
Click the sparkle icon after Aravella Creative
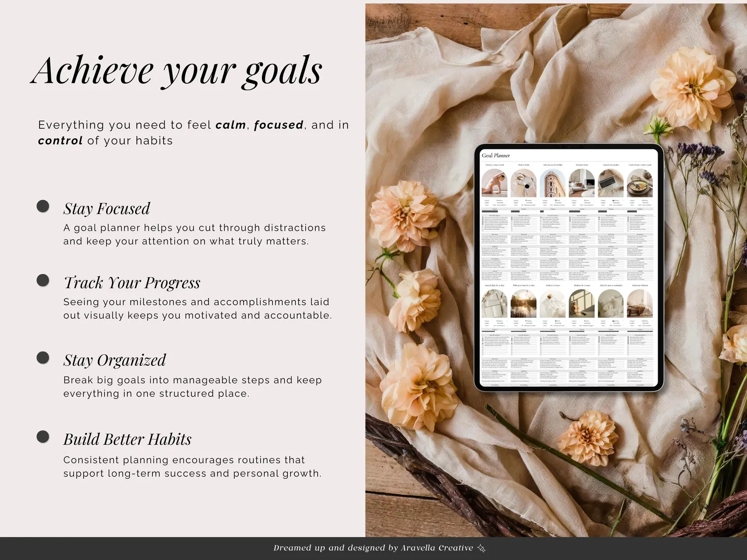pos(481,548)
